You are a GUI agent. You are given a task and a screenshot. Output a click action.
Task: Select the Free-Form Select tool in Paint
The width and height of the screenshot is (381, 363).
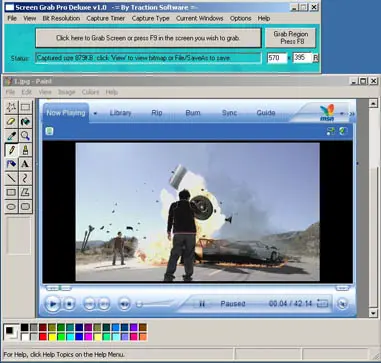click(11, 107)
